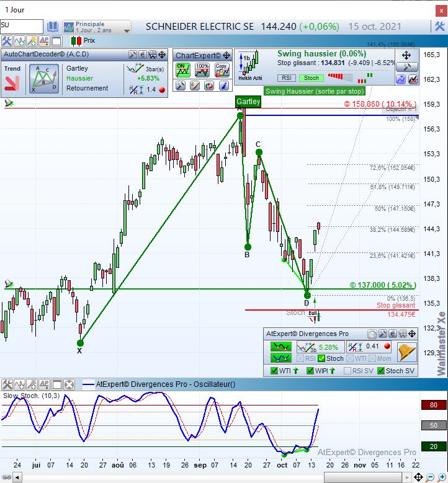The image size is (448, 483).
Task: Uncheck the Stoch SV checkbox
Action: [x=381, y=371]
